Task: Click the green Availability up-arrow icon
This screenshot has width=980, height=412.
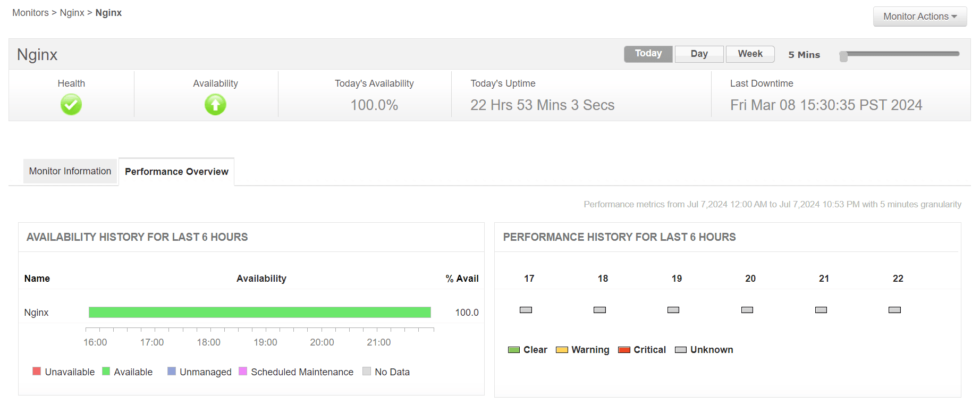Action: point(215,105)
